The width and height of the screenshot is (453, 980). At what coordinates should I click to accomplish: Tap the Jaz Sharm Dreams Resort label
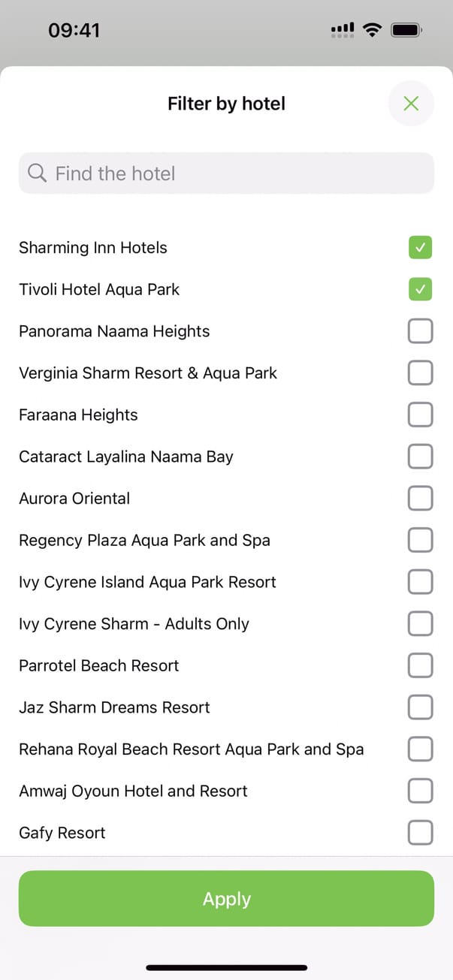[114, 707]
